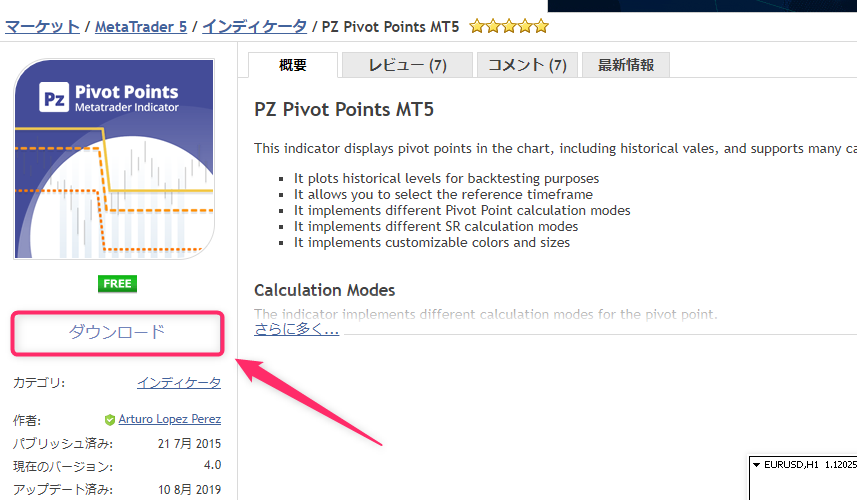Open the 最新情報 tab

point(626,65)
